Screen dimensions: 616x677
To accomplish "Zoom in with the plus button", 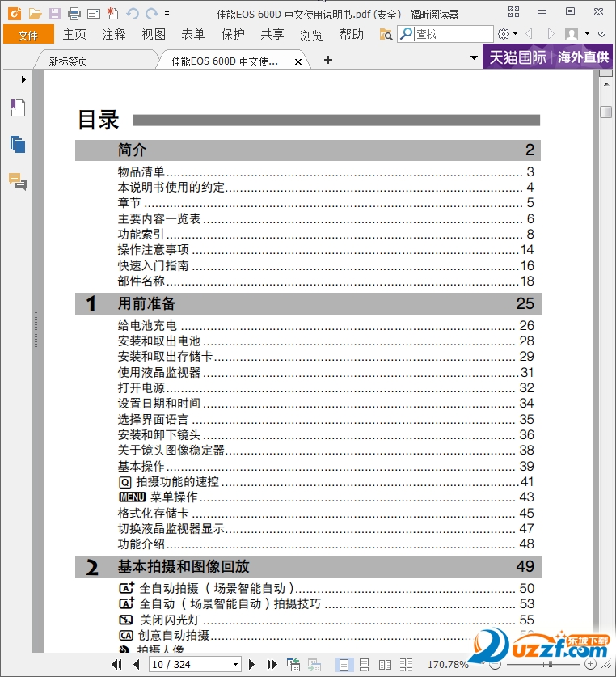I will (590, 664).
